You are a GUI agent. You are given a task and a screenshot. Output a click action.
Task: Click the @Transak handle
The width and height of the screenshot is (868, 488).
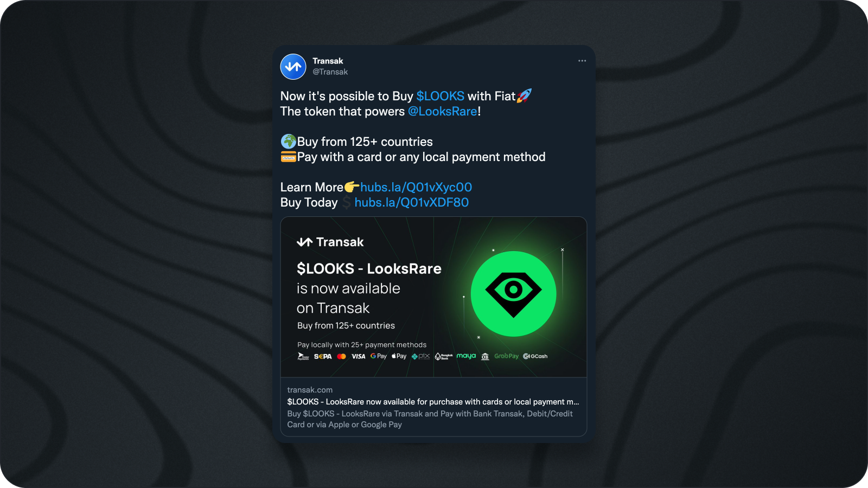click(x=330, y=72)
